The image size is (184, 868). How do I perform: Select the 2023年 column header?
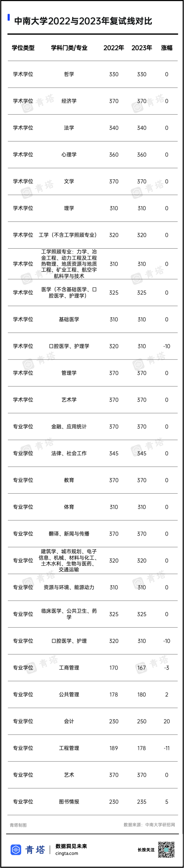point(142,48)
